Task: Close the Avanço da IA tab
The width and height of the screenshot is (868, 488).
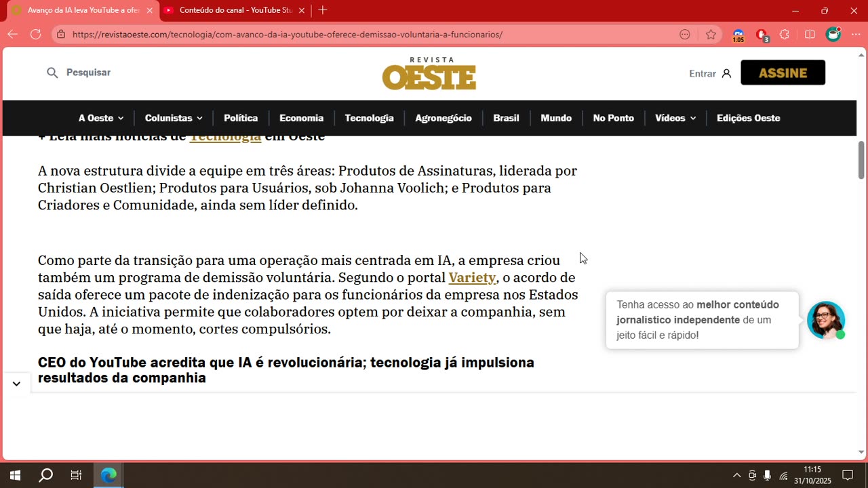Action: [x=150, y=11]
